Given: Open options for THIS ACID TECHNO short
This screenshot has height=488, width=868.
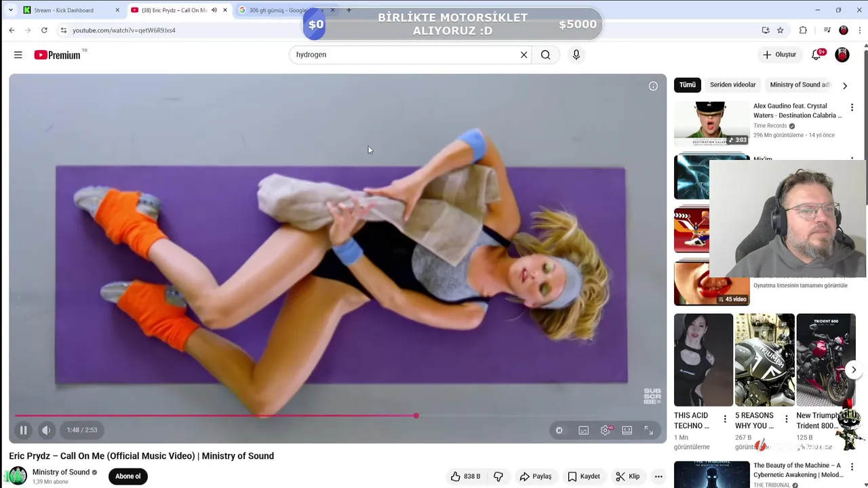Looking at the screenshot, I should click(725, 419).
